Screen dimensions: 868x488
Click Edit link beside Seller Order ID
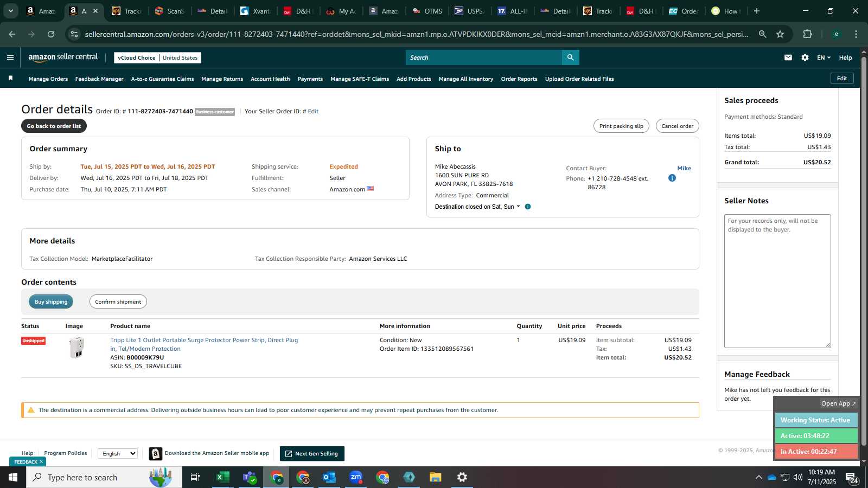(313, 111)
